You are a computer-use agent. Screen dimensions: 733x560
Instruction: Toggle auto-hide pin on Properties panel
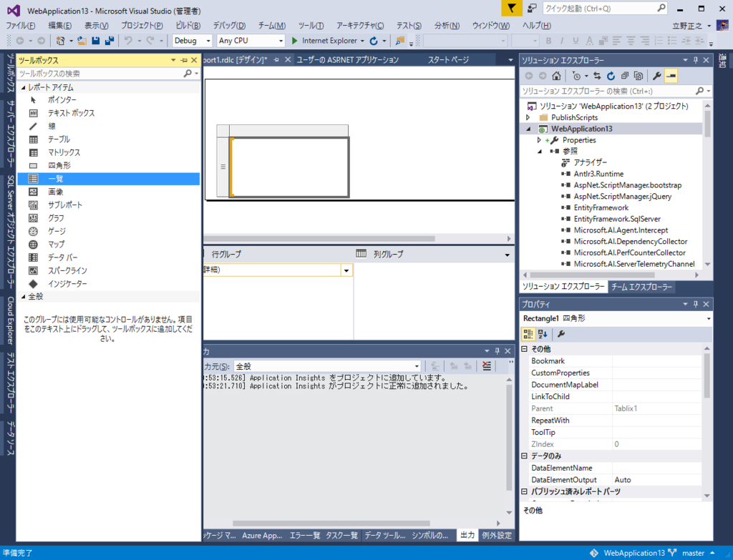pos(695,304)
